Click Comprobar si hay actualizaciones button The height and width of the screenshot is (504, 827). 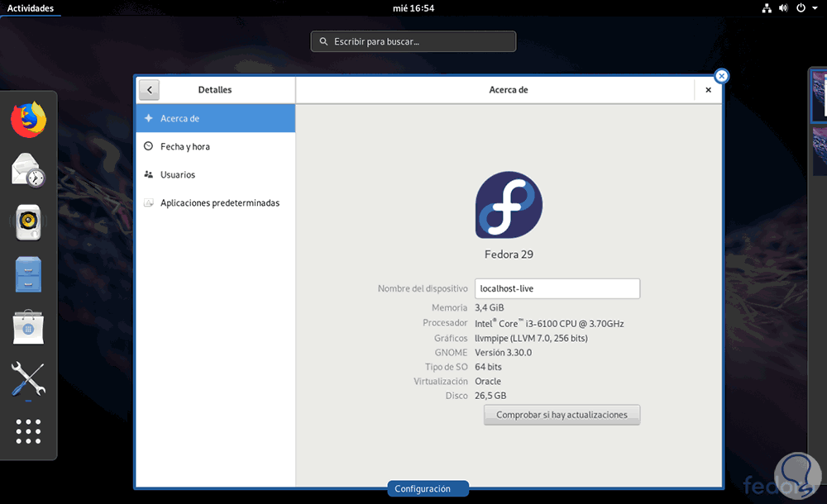(x=562, y=415)
